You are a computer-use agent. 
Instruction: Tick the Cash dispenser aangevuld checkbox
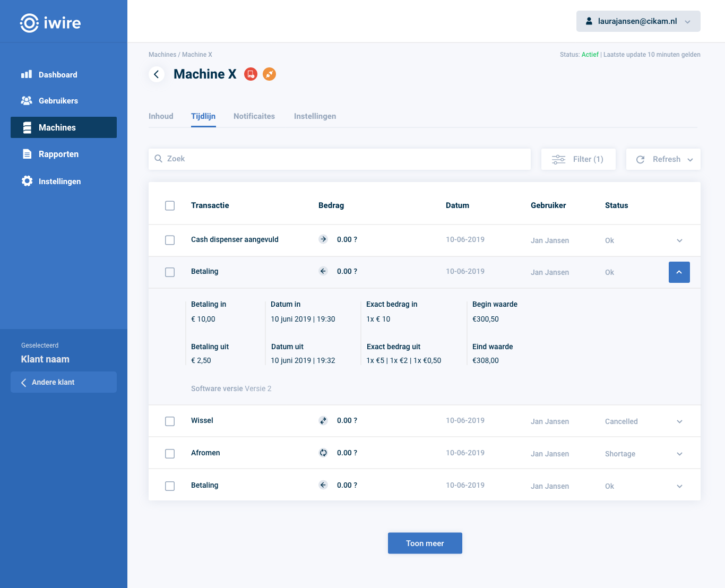click(170, 240)
